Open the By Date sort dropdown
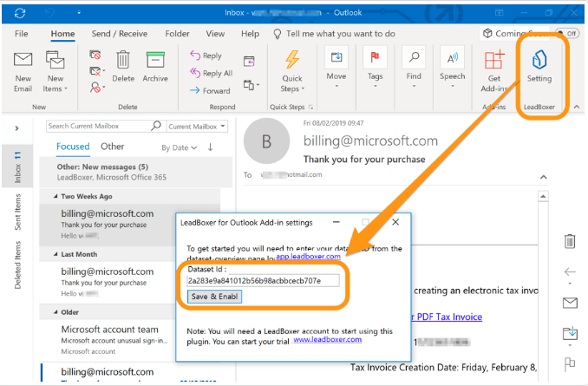This screenshot has height=386, width=588. click(x=180, y=147)
